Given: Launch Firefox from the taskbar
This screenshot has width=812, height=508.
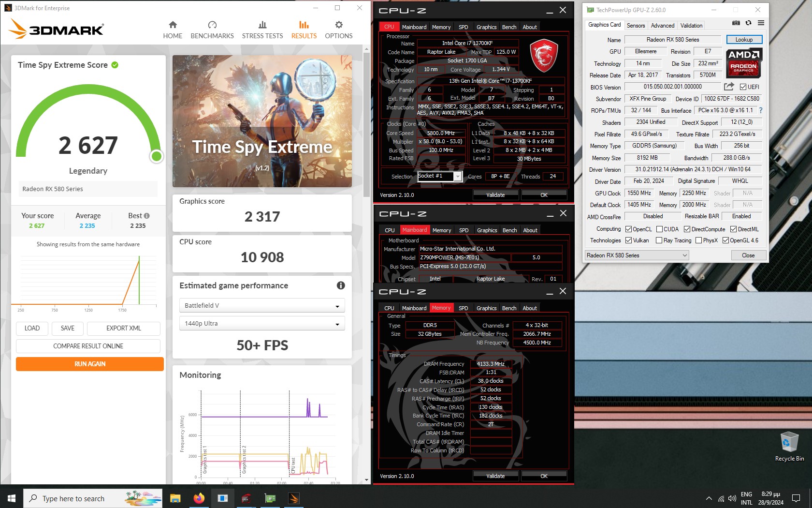Looking at the screenshot, I should (199, 498).
